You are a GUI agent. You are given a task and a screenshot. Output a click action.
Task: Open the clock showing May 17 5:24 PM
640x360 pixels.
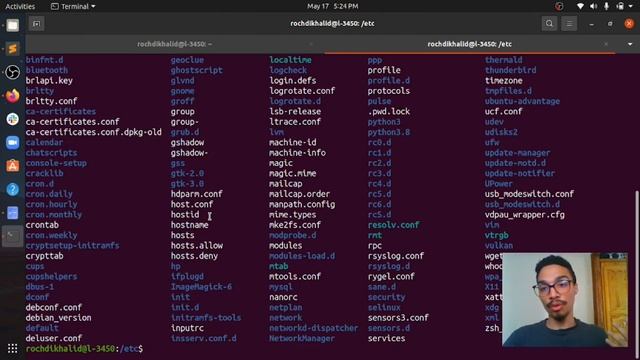[333, 6]
